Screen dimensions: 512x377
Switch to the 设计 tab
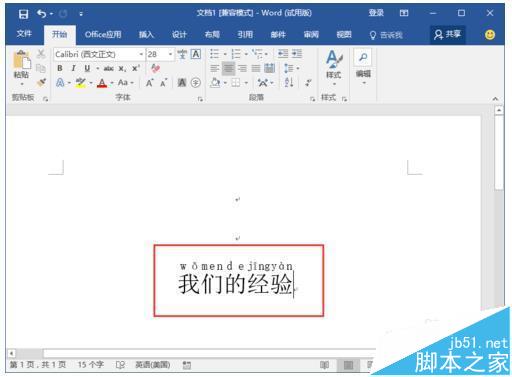179,34
